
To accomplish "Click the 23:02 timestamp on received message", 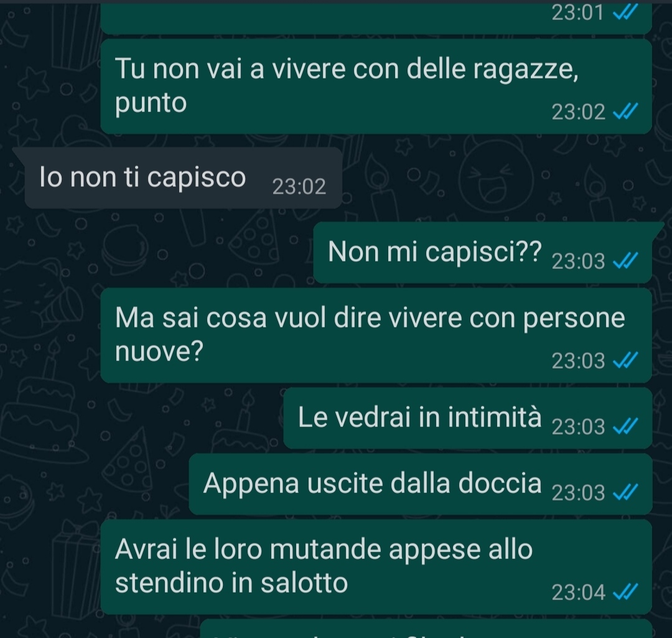I will (x=299, y=187).
